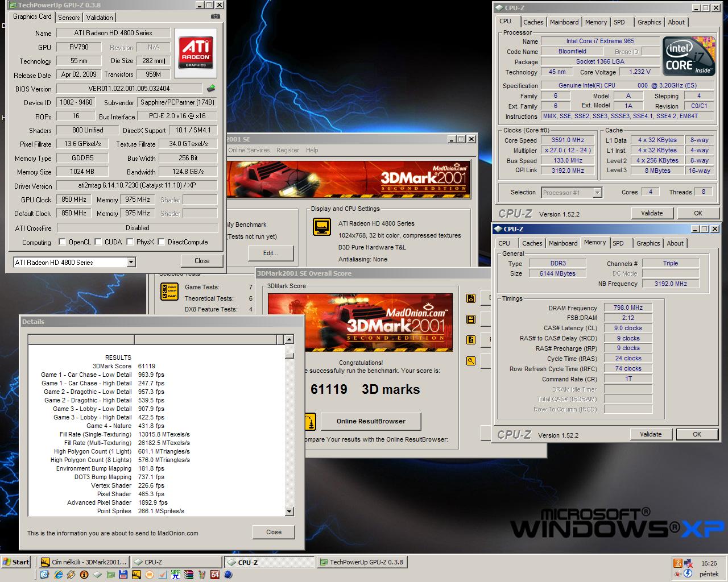Click the selected tests checklist icon in 3DMark

click(169, 292)
